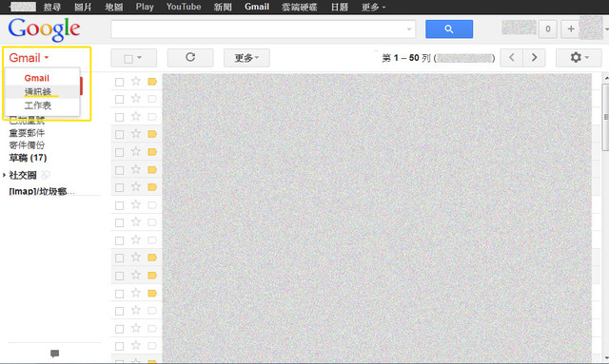
Task: Open the settings gear dropdown
Action: 579,57
